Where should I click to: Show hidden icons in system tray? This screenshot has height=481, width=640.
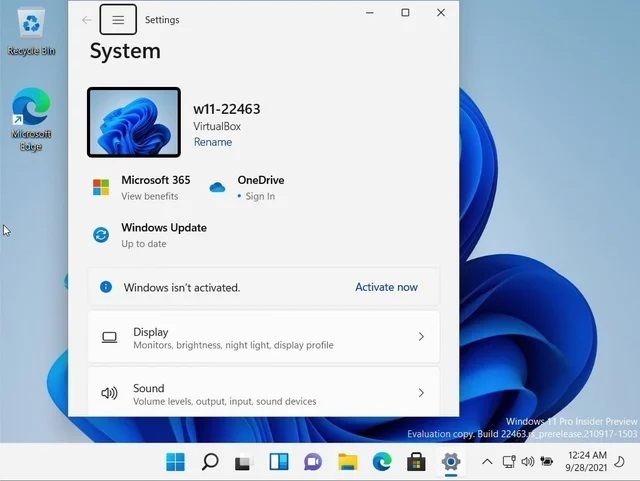click(487, 462)
